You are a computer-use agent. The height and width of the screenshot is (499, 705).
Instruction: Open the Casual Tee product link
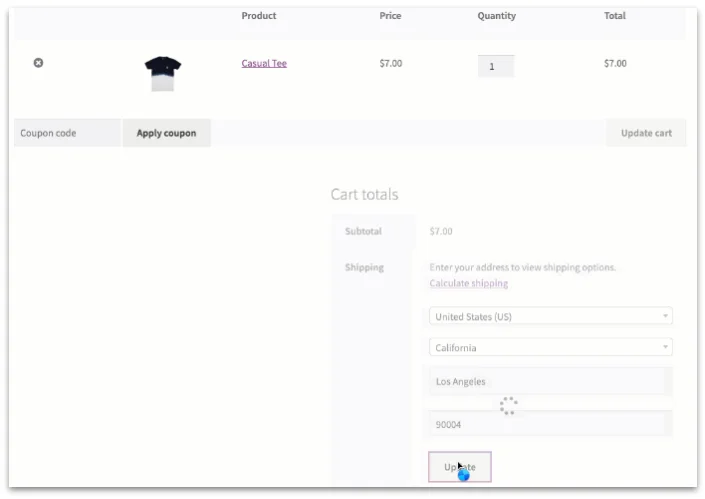pos(264,64)
